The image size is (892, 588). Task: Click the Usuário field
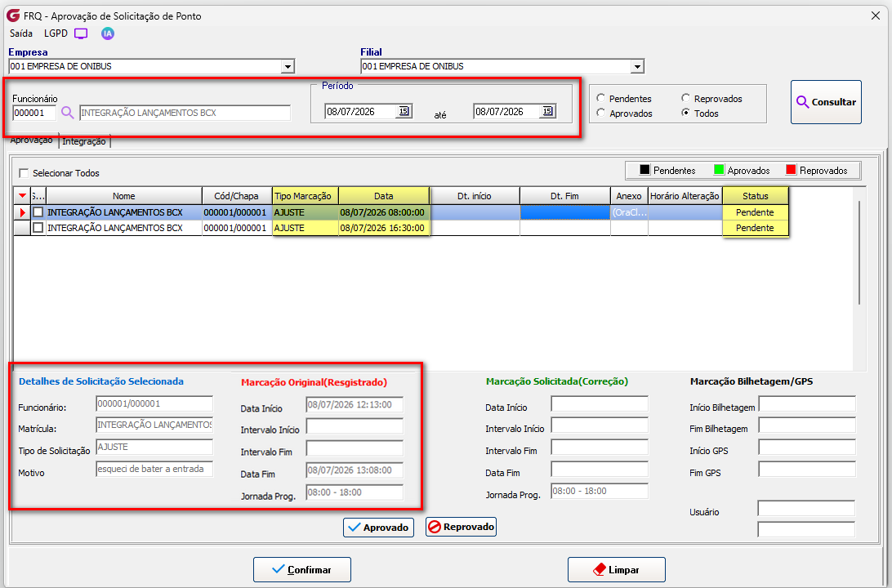[807, 509]
